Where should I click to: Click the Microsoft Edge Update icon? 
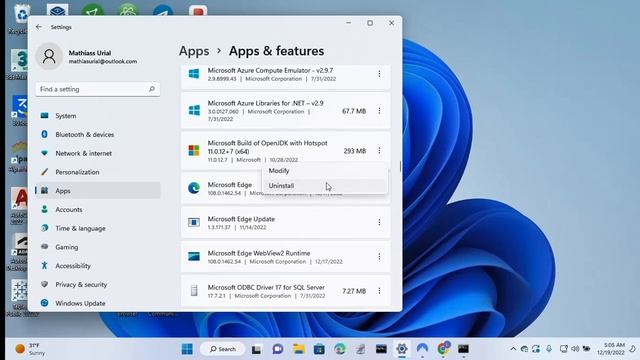194,222
